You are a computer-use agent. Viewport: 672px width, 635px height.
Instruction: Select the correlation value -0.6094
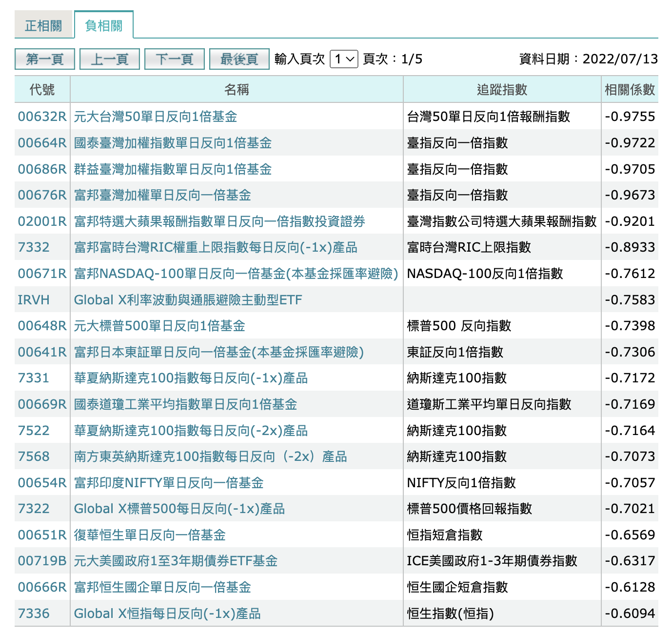point(630,614)
